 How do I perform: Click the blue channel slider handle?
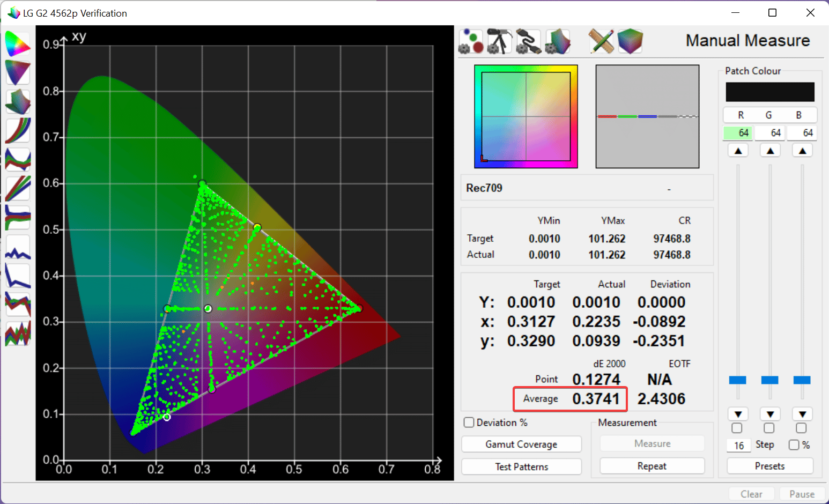click(x=802, y=380)
